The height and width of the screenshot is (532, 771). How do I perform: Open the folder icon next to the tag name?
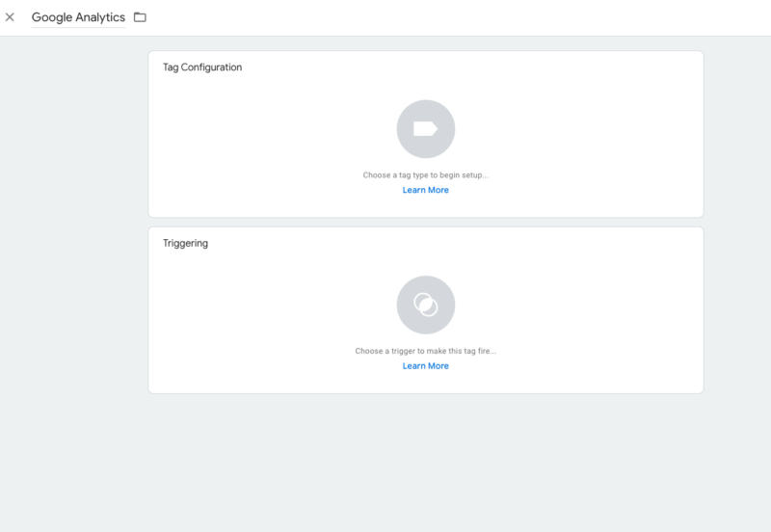click(140, 17)
